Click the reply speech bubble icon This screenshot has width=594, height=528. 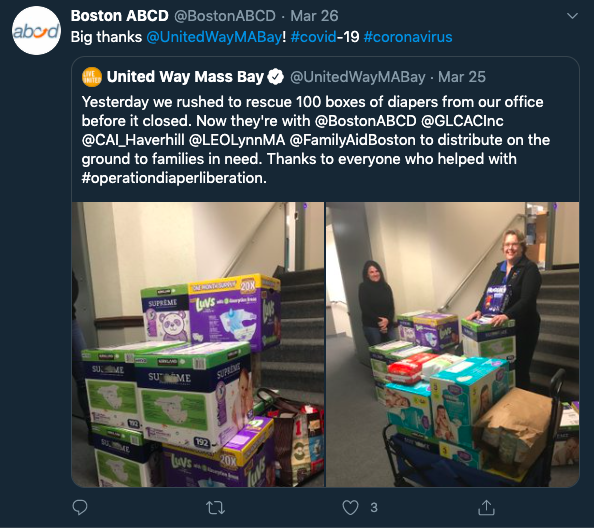80,508
